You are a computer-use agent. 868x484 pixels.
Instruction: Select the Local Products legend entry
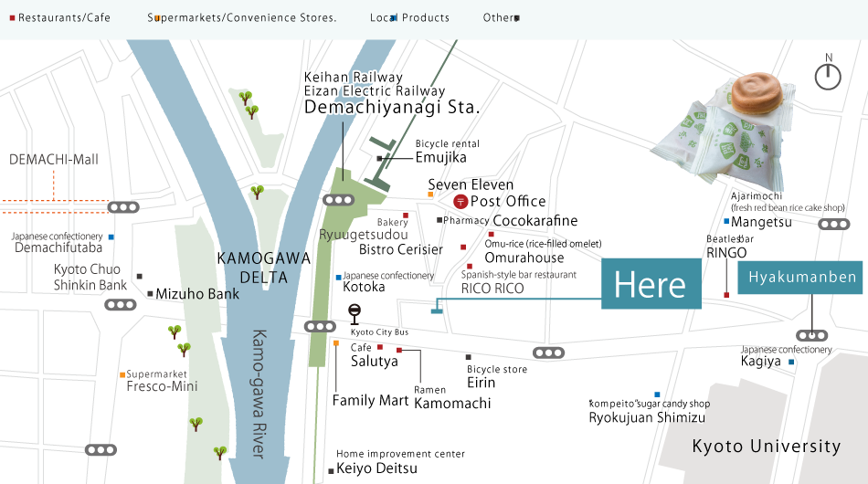(x=409, y=17)
